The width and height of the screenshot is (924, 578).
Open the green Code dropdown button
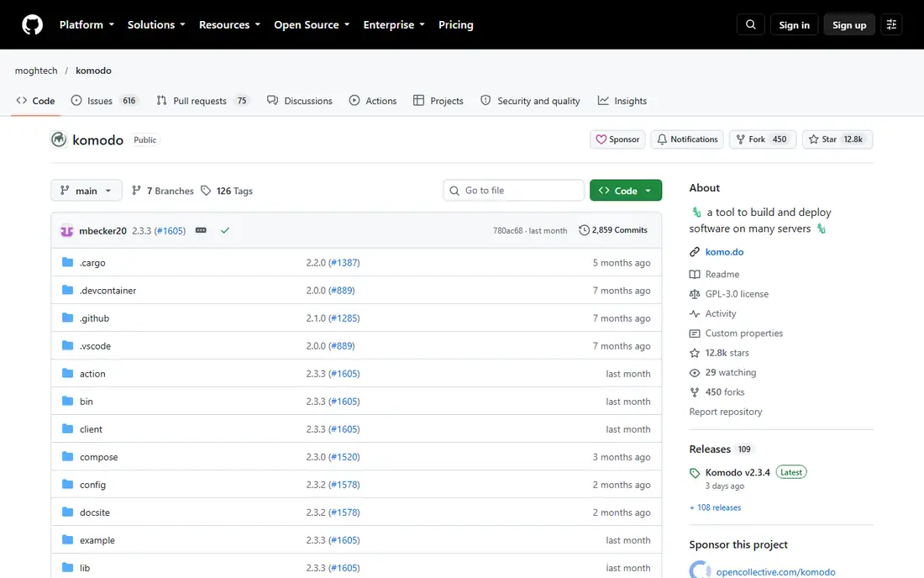coord(626,191)
